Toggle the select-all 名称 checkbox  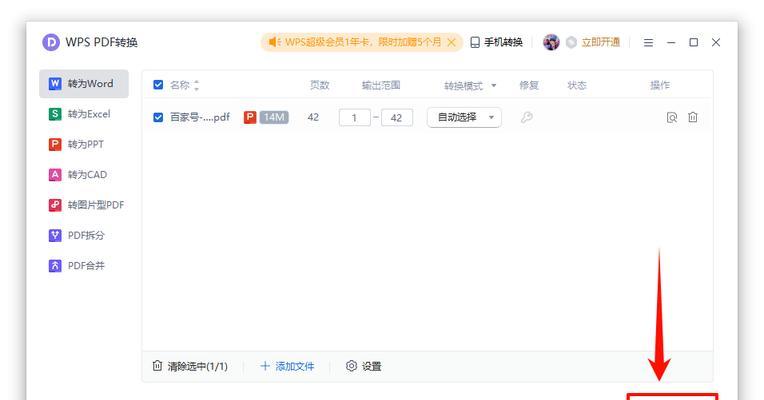click(x=158, y=85)
